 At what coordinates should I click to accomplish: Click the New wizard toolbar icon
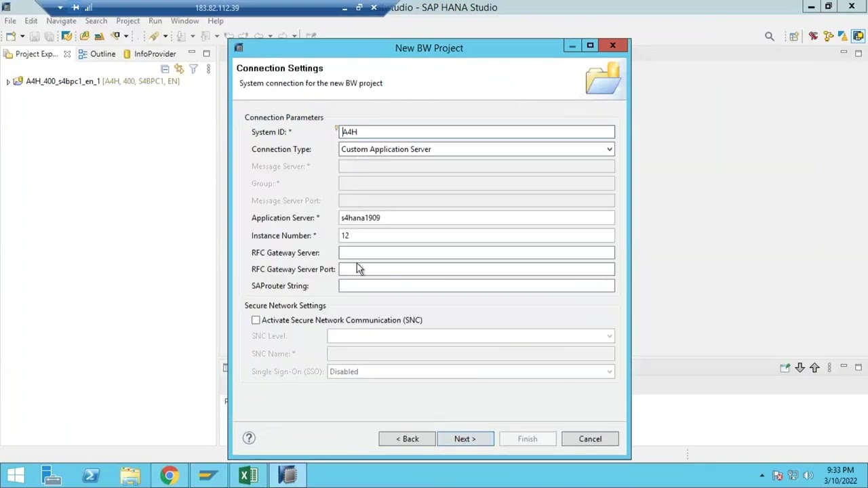click(x=11, y=36)
